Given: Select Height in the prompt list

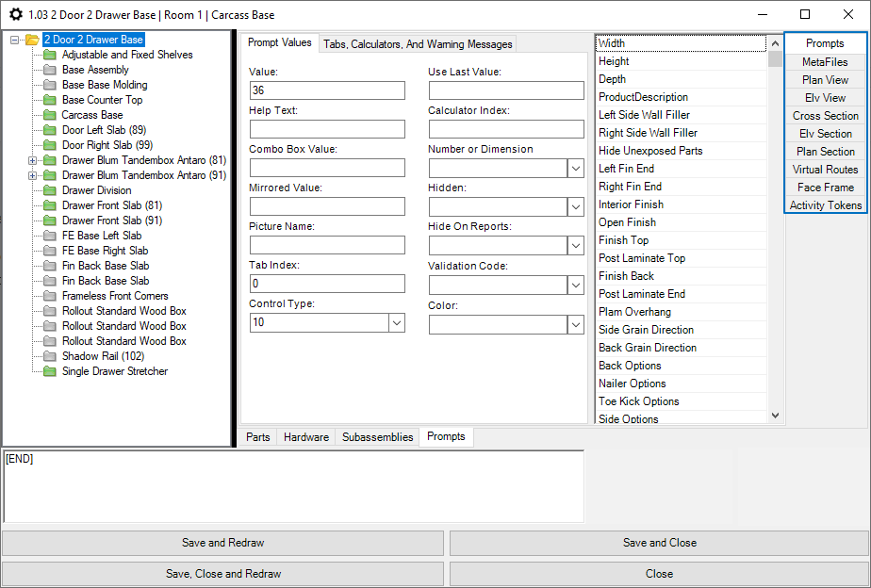Looking at the screenshot, I should click(681, 61).
